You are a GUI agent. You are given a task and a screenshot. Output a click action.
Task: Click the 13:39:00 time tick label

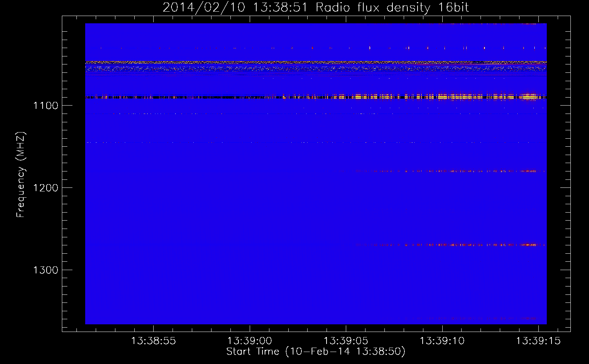[250, 341]
